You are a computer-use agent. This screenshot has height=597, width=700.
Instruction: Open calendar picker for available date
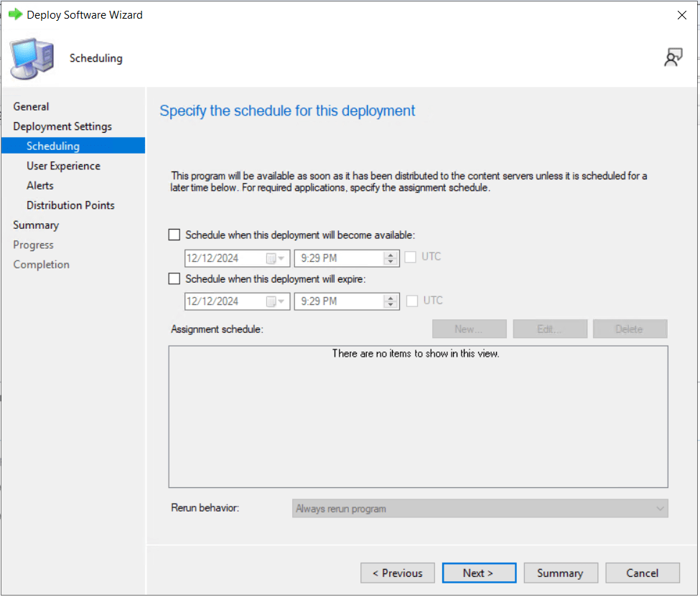pos(276,258)
